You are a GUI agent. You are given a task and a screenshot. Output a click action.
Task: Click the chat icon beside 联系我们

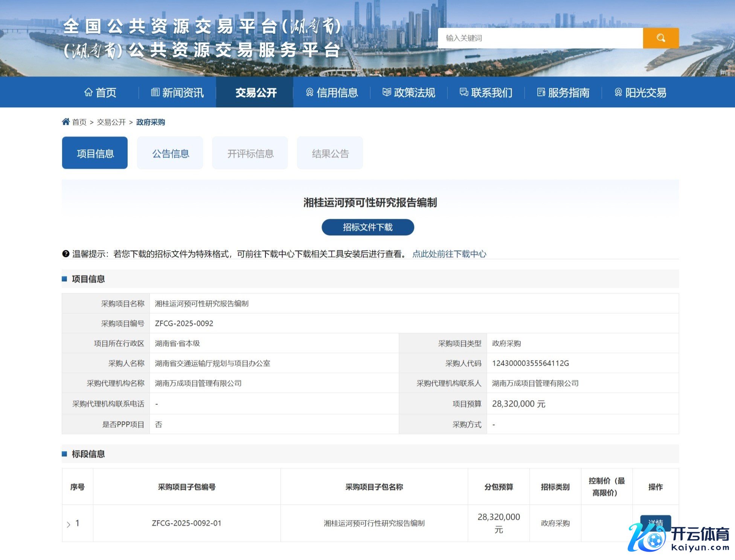464,92
